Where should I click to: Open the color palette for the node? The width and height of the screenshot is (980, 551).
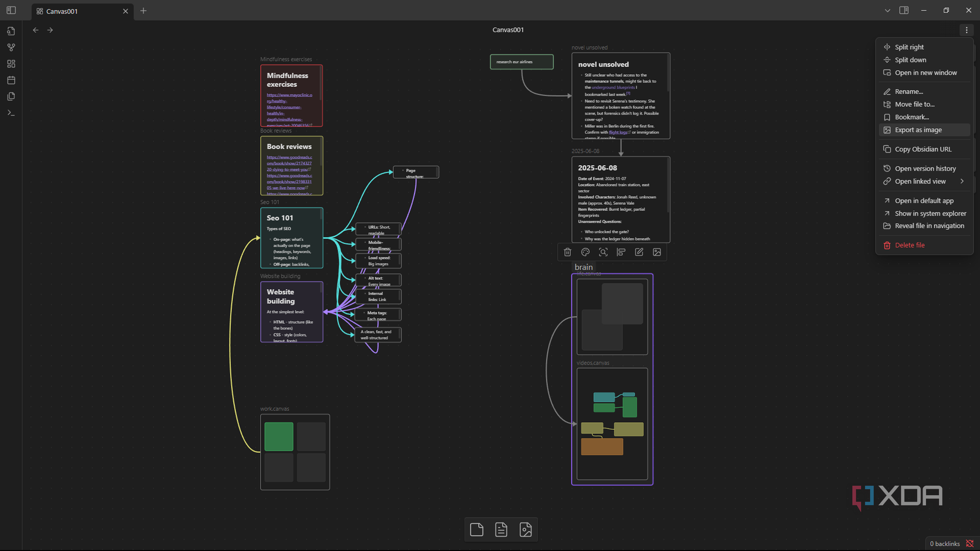tap(585, 252)
